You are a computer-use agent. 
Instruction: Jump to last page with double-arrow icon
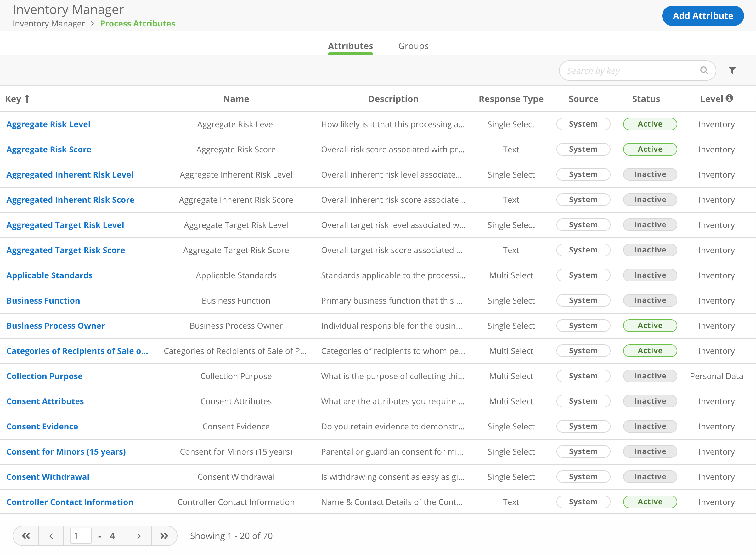click(164, 536)
